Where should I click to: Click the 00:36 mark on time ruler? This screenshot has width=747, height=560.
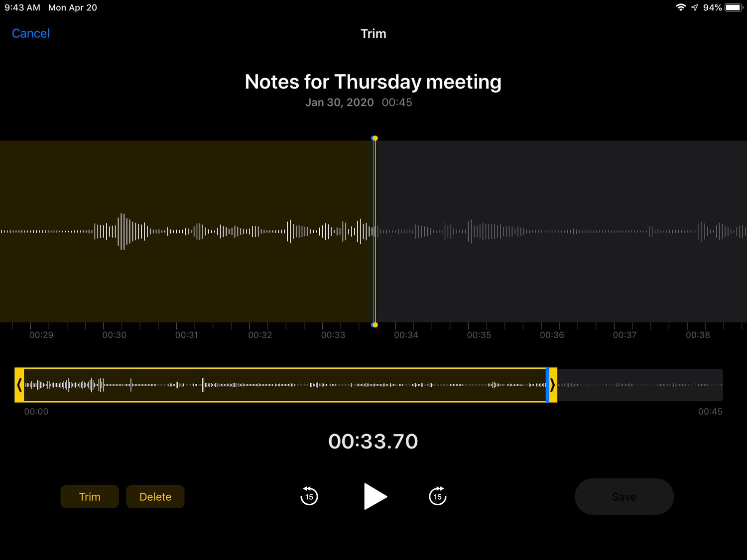(x=552, y=335)
